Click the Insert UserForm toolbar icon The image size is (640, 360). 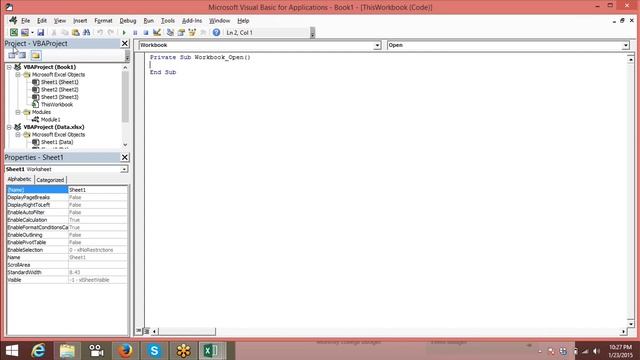[x=25, y=32]
